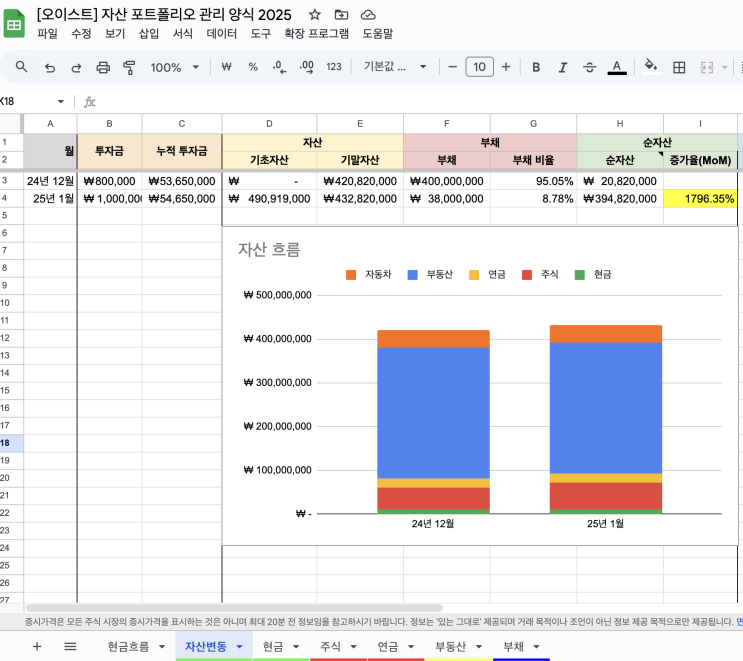Star this spreadsheet document
Viewport: 743px width, 661px height.
pyautogui.click(x=315, y=15)
